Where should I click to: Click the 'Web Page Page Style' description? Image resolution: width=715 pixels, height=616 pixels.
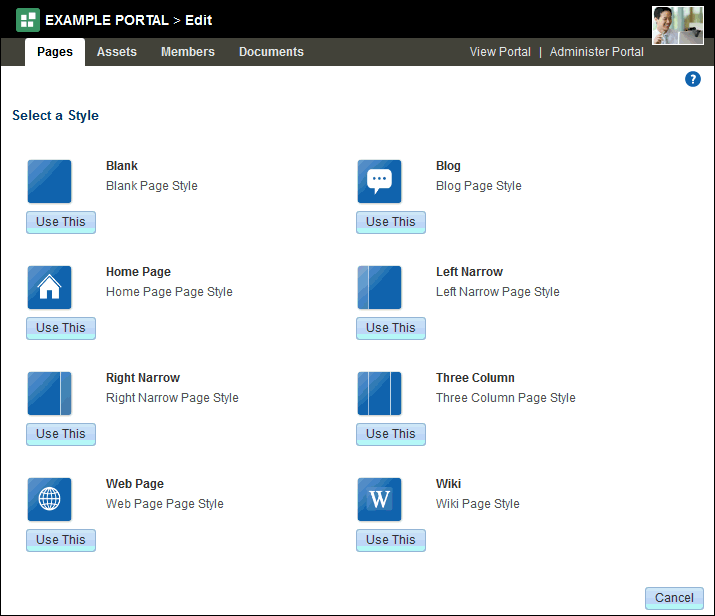coord(165,504)
